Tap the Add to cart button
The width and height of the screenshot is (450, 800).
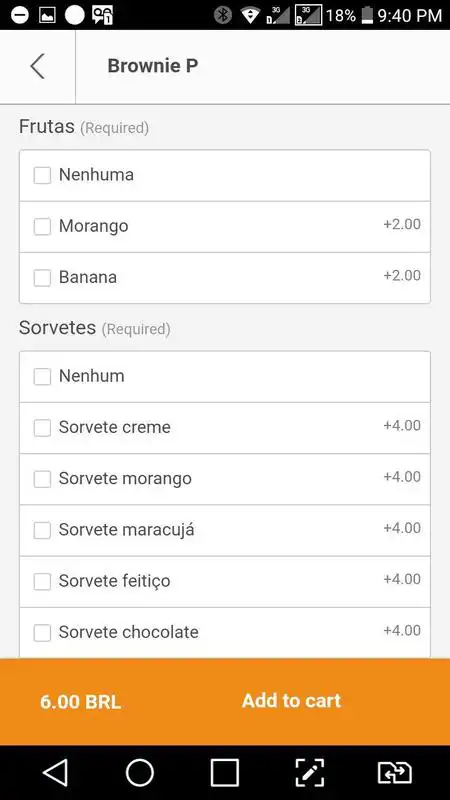pos(291,701)
